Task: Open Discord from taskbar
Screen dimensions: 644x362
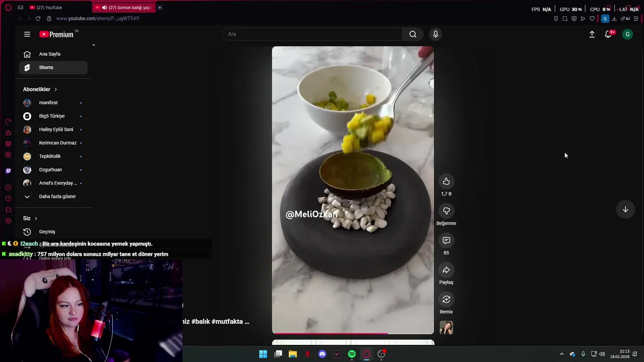Action: 323,354
